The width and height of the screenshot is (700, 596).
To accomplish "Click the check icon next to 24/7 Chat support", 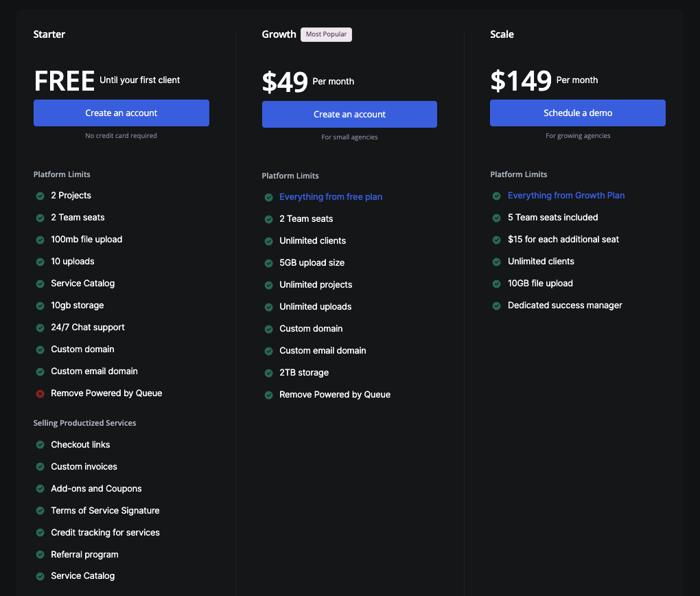I will [x=40, y=328].
